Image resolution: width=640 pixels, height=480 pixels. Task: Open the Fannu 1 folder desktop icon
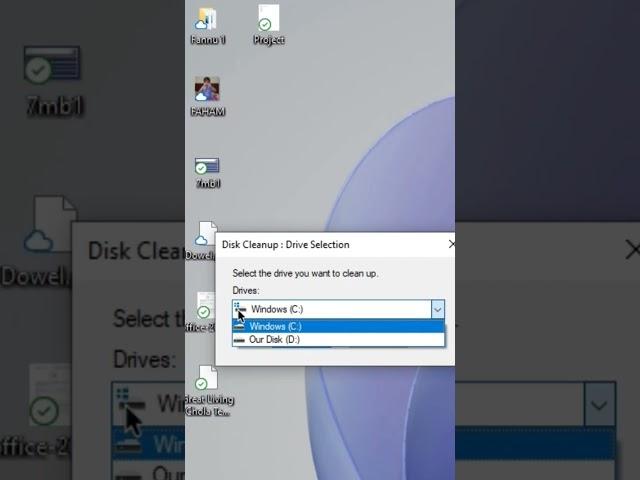(x=207, y=24)
